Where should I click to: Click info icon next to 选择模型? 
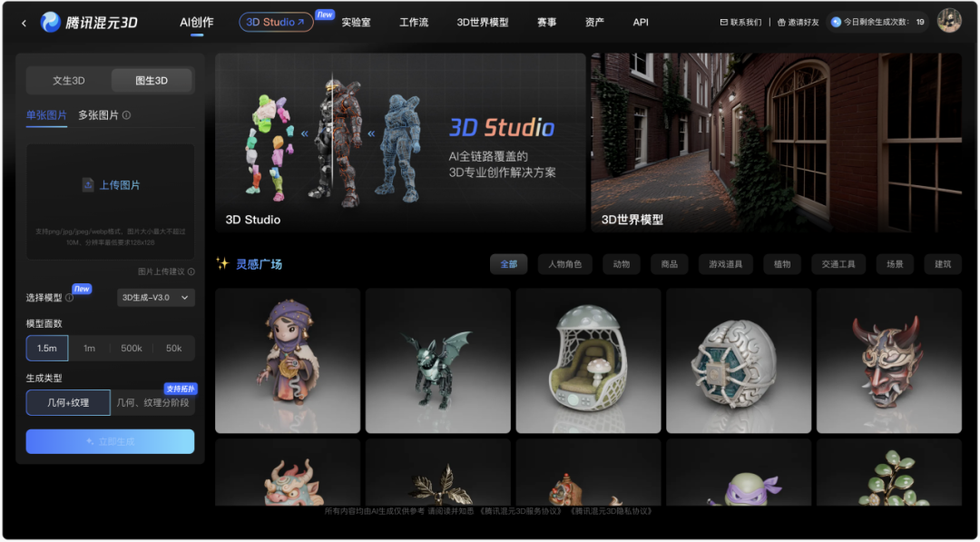(x=69, y=298)
